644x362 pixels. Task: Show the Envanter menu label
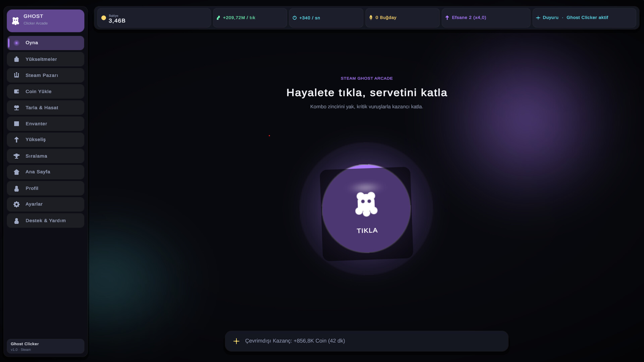coord(36,124)
